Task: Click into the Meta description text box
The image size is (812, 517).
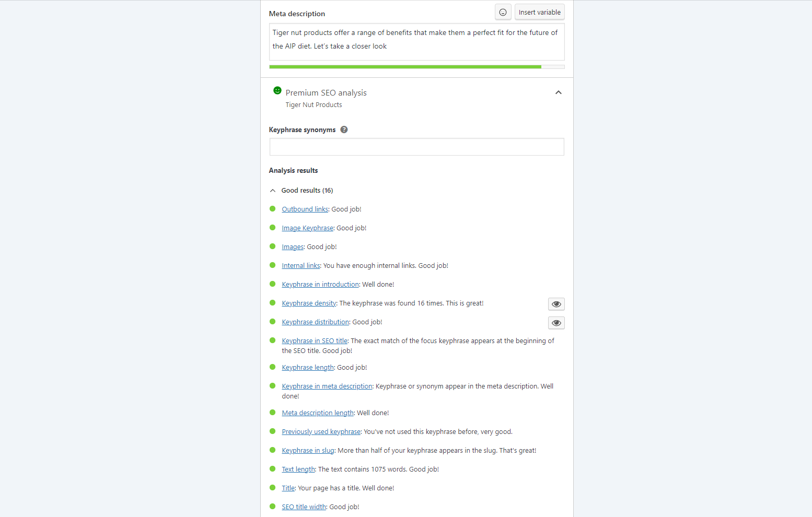Action: click(416, 42)
